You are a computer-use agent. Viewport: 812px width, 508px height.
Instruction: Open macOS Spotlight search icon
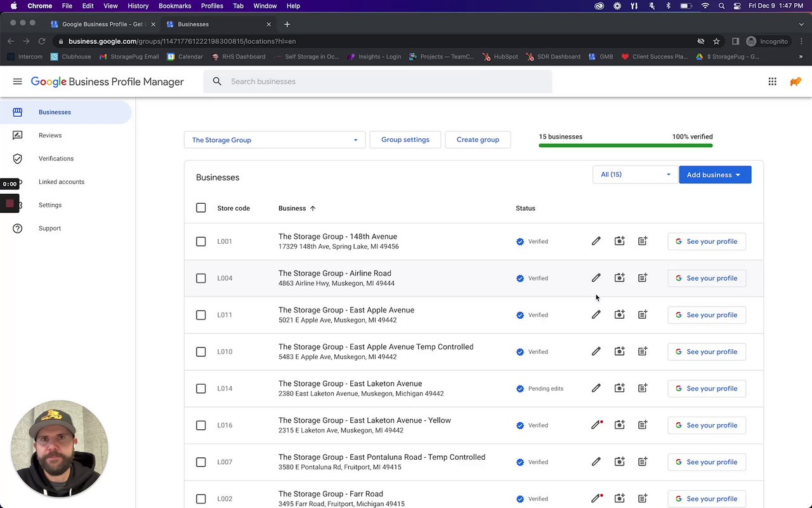coord(721,6)
